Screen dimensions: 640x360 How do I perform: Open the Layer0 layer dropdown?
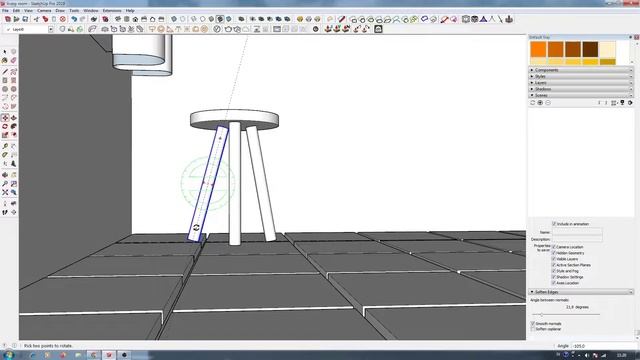click(x=51, y=29)
